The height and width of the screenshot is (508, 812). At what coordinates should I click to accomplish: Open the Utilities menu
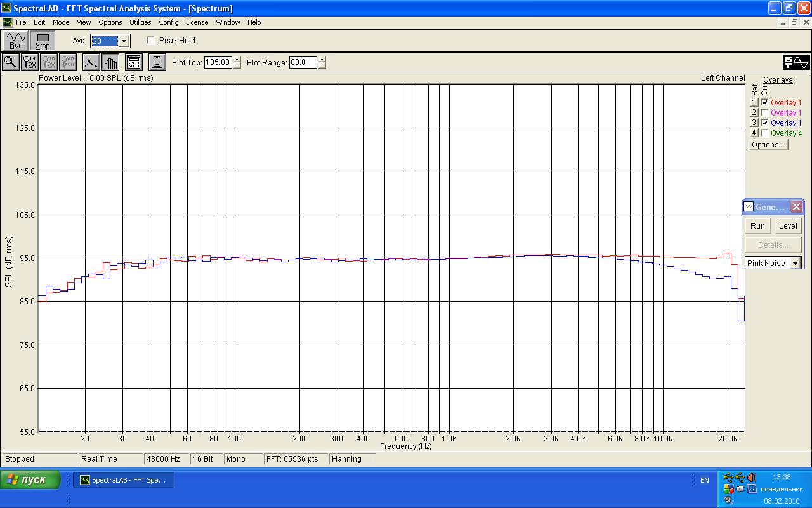(140, 22)
